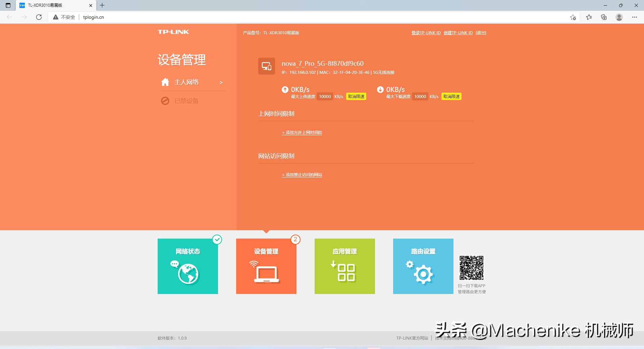Open the 路由设置 gear tile
Image resolution: width=644 pixels, height=349 pixels.
tap(423, 266)
